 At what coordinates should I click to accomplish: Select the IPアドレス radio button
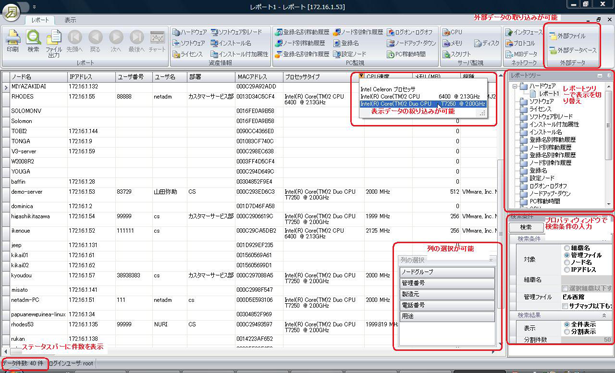[x=567, y=269]
